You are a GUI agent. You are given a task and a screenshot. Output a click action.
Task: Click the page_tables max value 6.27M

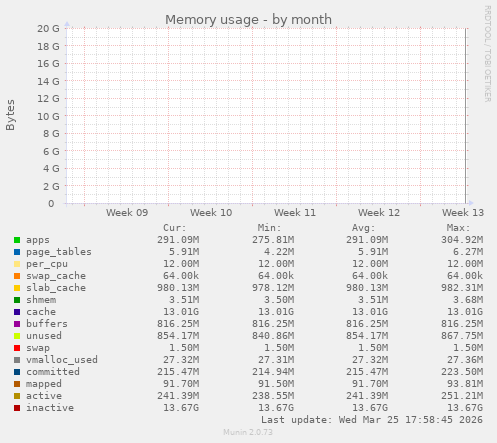click(468, 252)
